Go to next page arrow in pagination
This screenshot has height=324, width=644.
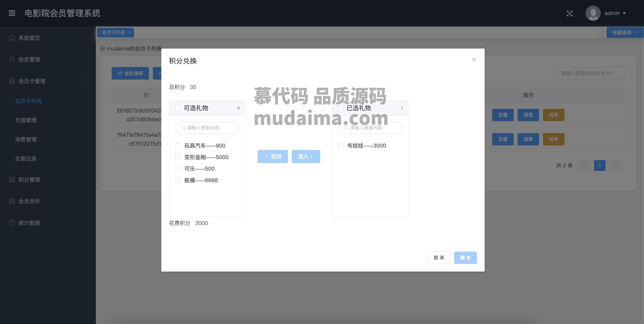615,165
